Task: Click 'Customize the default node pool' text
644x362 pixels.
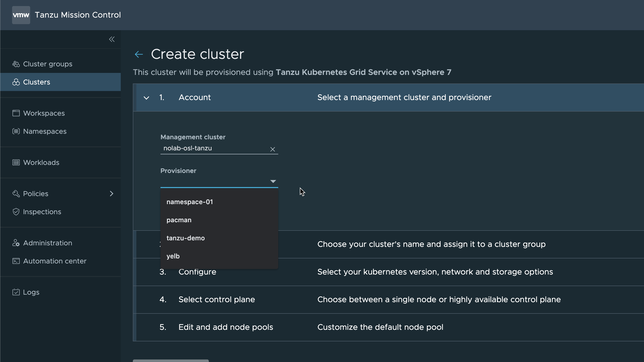Action: coord(380,327)
